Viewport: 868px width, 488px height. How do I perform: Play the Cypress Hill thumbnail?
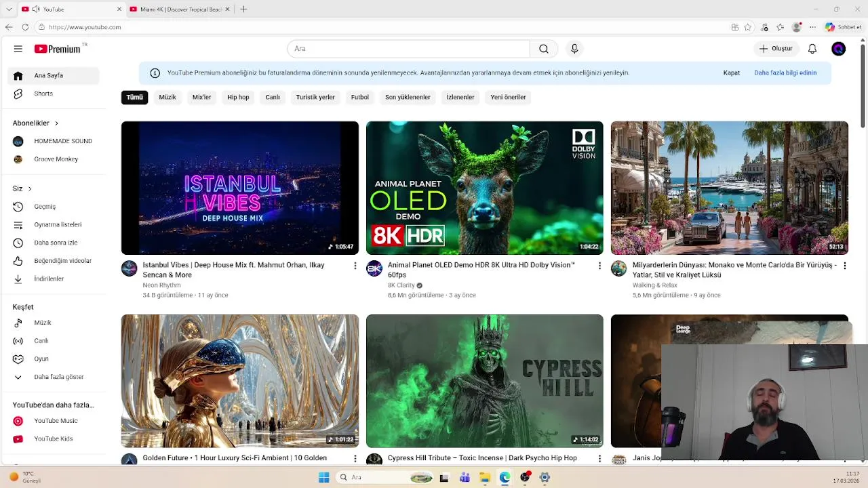[x=485, y=381]
